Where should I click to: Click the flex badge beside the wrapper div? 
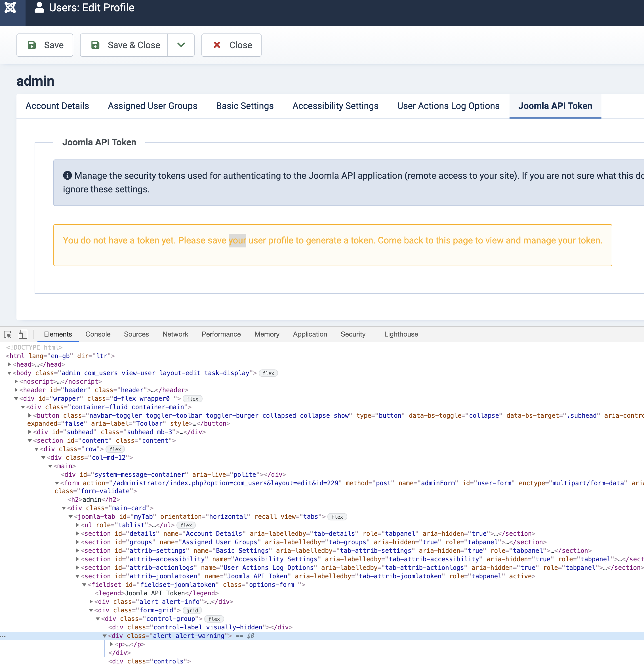[x=192, y=399]
